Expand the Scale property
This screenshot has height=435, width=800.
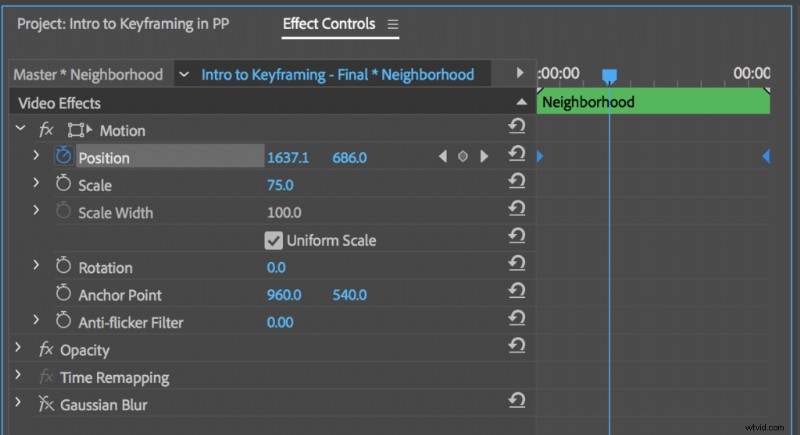coord(36,183)
